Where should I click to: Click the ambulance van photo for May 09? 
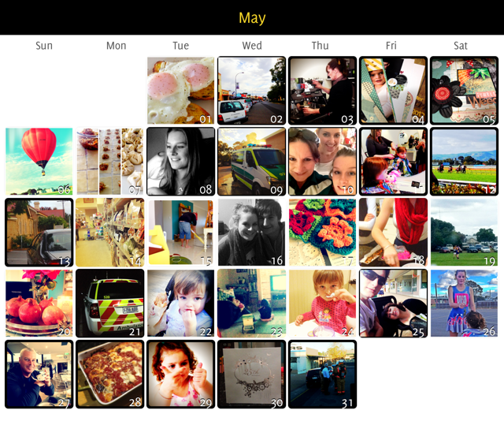[252, 162]
